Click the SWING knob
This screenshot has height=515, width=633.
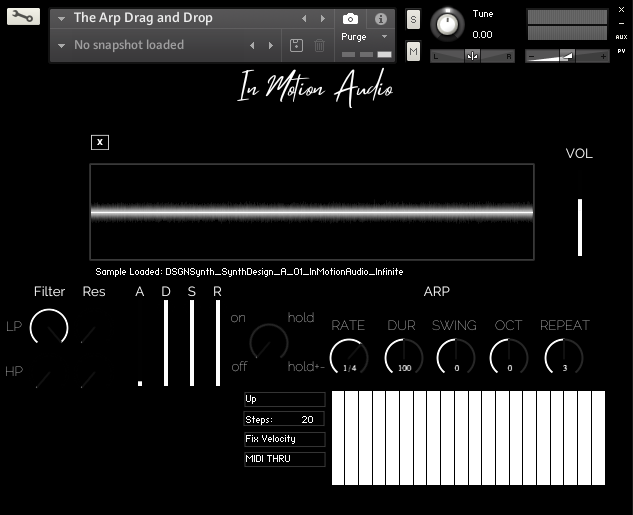pos(456,357)
